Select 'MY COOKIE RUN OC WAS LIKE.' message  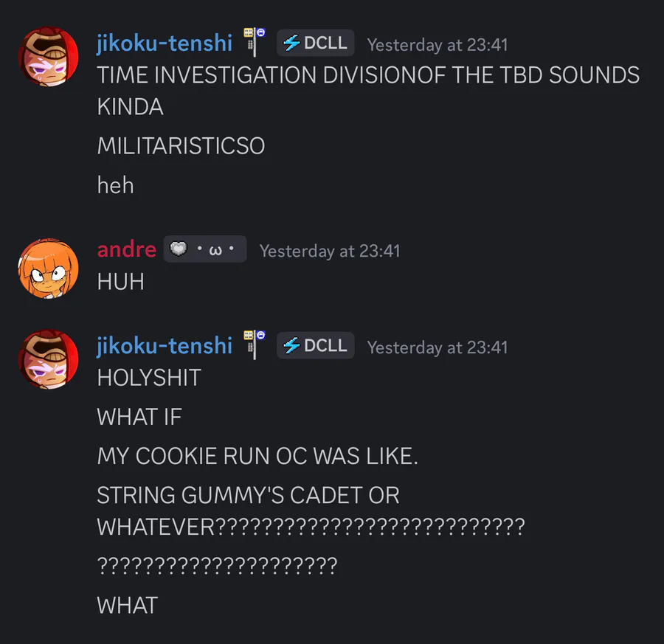(x=257, y=457)
